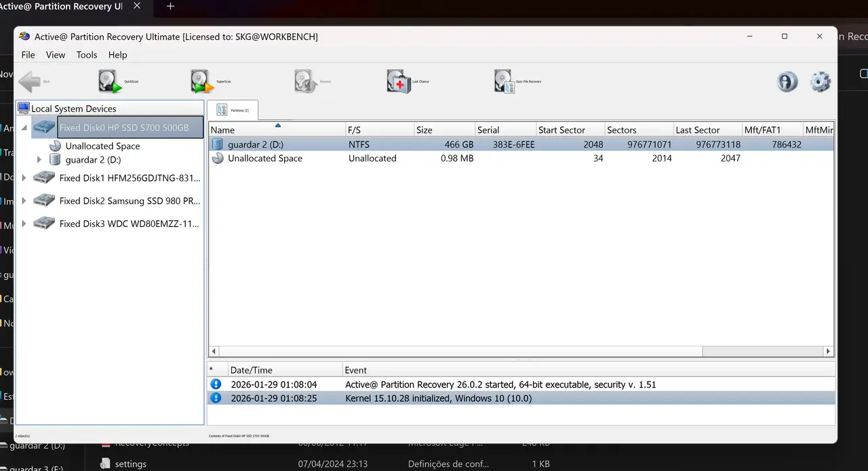Open the info icon next to settings
This screenshot has height=471, width=868.
point(787,82)
